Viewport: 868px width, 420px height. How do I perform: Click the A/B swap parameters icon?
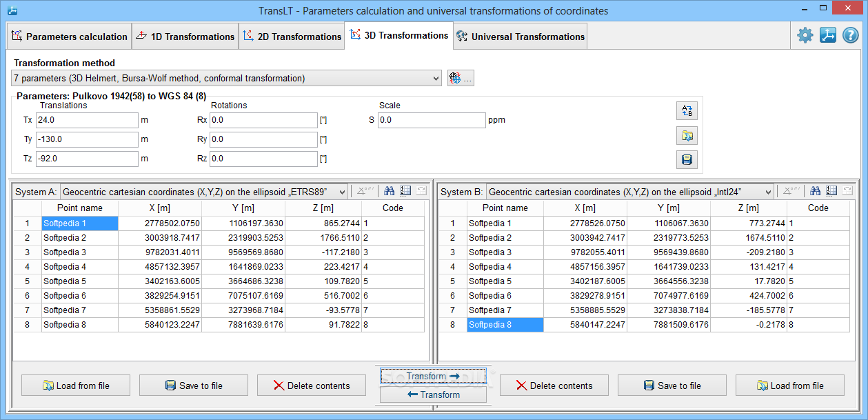tap(687, 111)
